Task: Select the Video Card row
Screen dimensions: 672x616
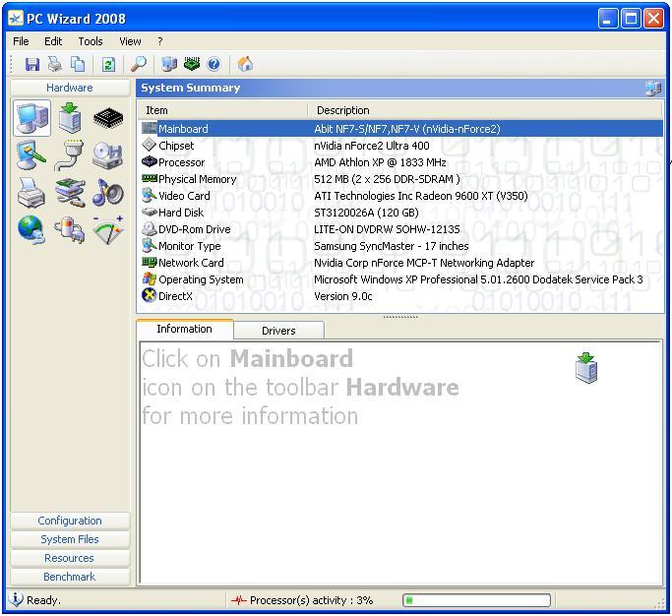Action: click(401, 196)
